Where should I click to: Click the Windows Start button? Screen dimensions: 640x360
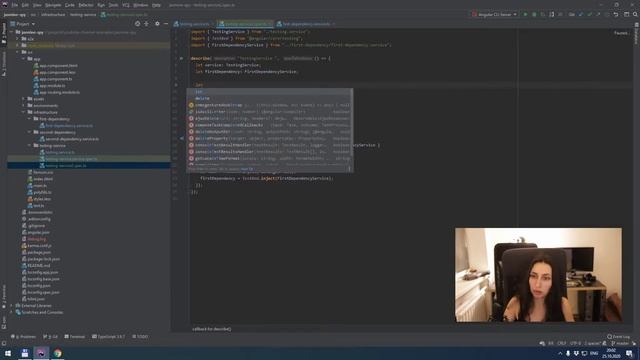pos(8,353)
